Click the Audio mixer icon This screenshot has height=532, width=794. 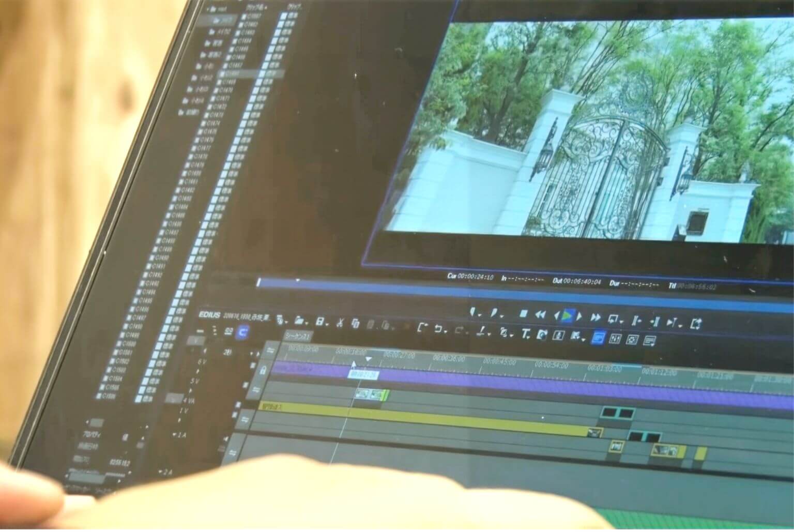coord(615,339)
